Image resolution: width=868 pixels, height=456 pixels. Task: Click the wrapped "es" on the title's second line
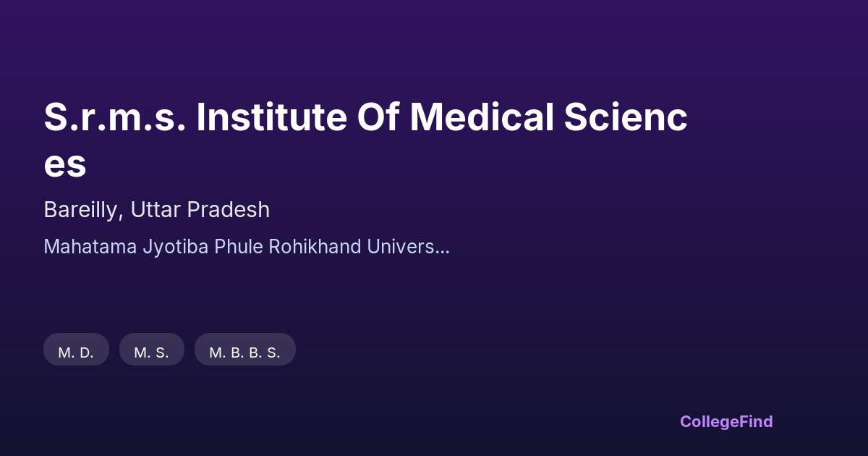tap(65, 164)
